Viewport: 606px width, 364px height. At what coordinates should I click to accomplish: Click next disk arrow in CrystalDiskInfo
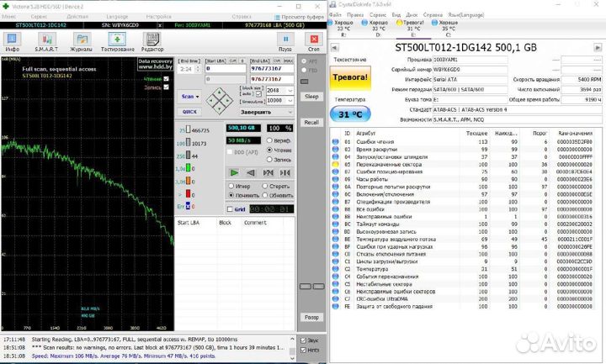tap(598, 48)
